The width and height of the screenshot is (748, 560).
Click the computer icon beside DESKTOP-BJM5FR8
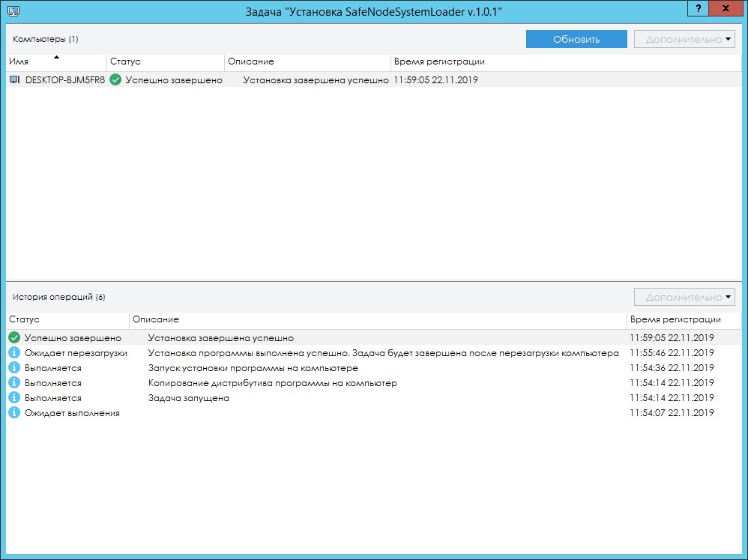click(x=13, y=79)
